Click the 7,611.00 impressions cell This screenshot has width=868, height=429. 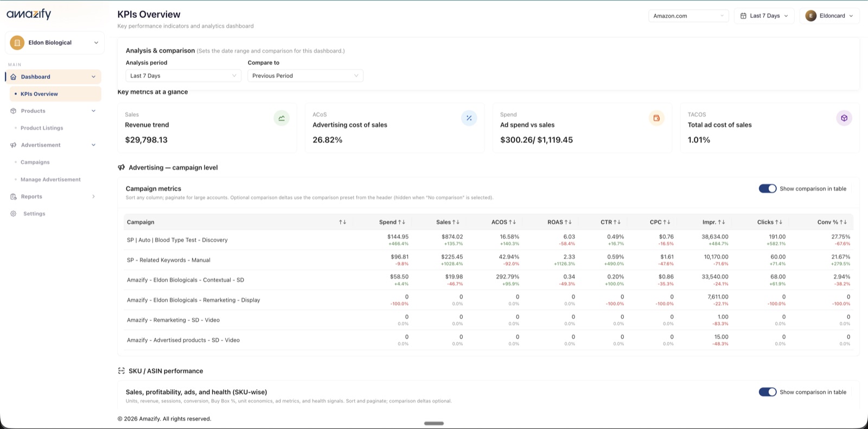click(718, 297)
